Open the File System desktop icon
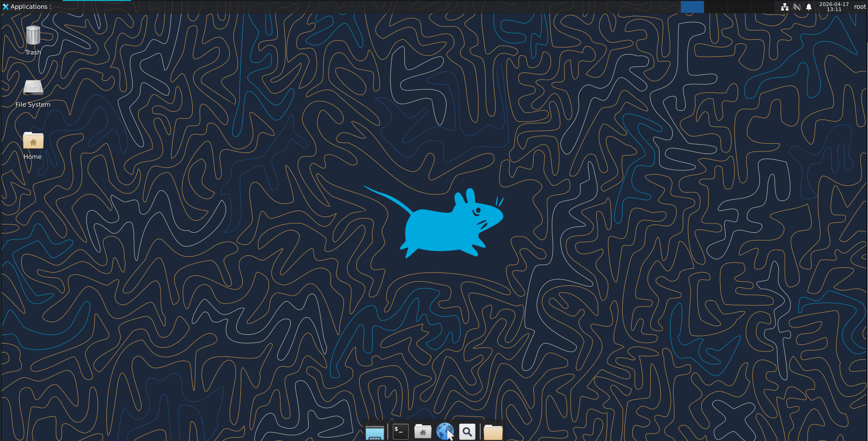The width and height of the screenshot is (868, 441). coord(33,89)
